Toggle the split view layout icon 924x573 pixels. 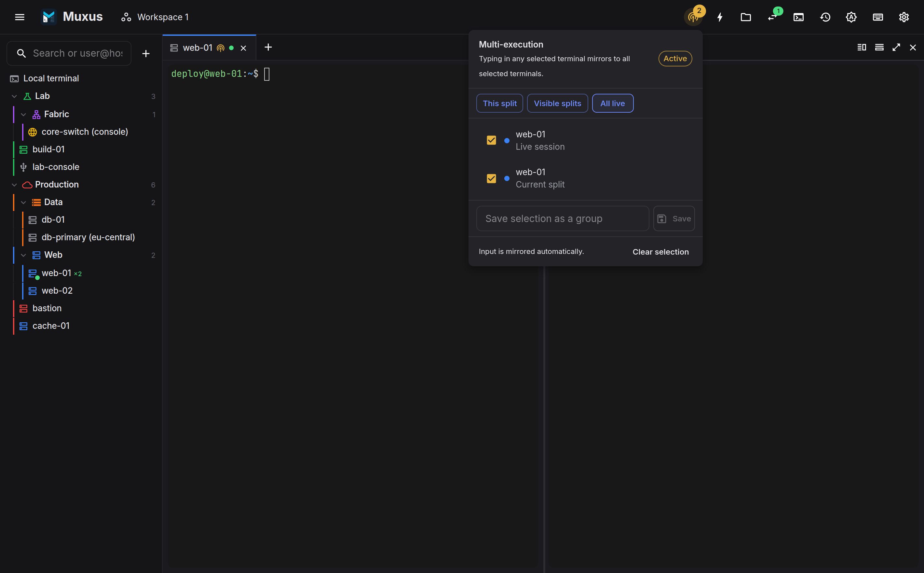[862, 48]
